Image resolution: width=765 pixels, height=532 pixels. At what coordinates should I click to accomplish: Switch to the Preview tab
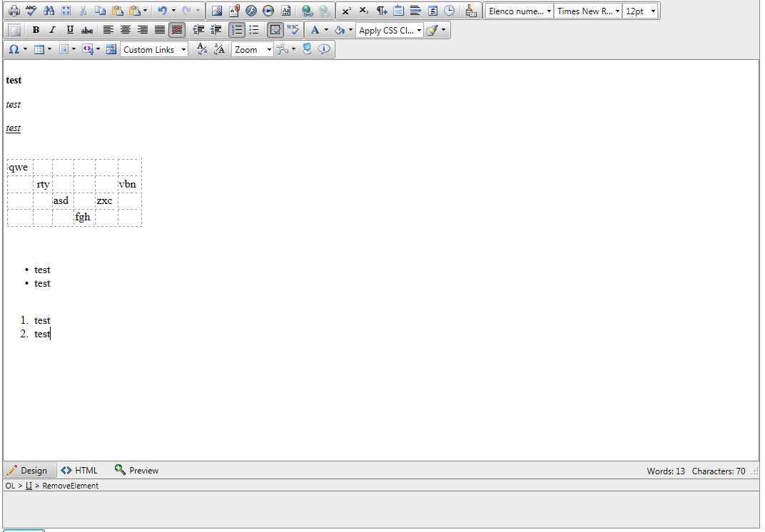tap(136, 471)
